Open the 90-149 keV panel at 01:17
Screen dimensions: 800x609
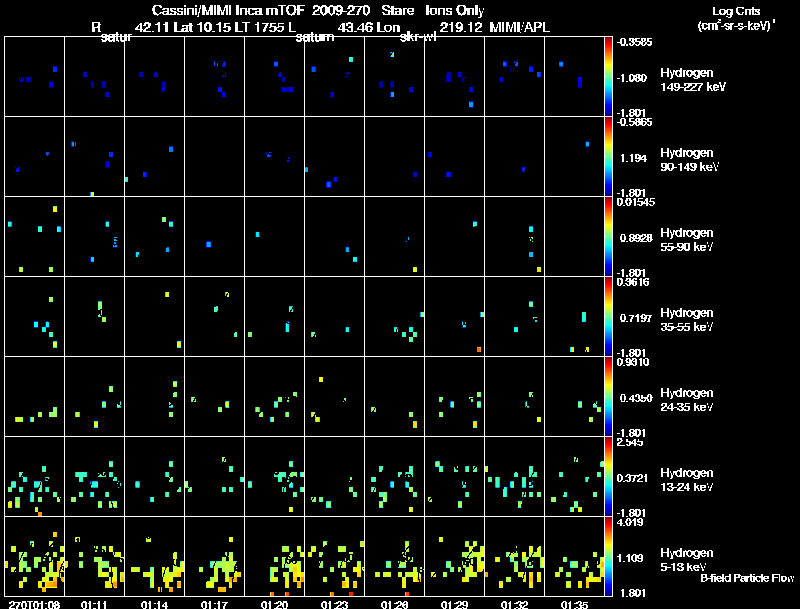[214, 157]
